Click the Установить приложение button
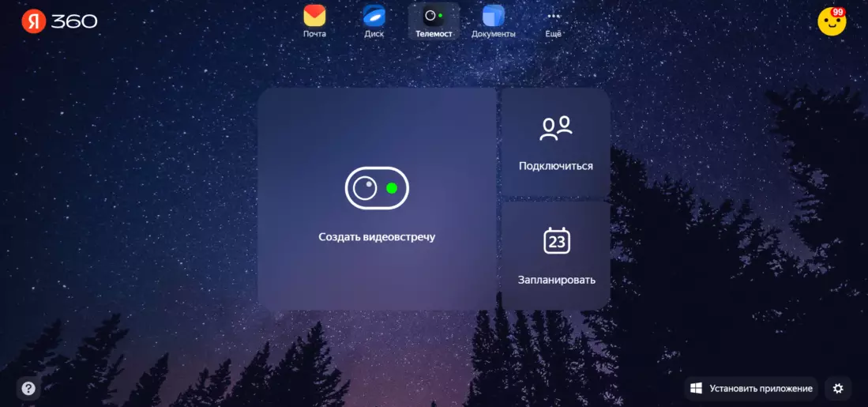The width and height of the screenshot is (868, 407). tap(751, 388)
